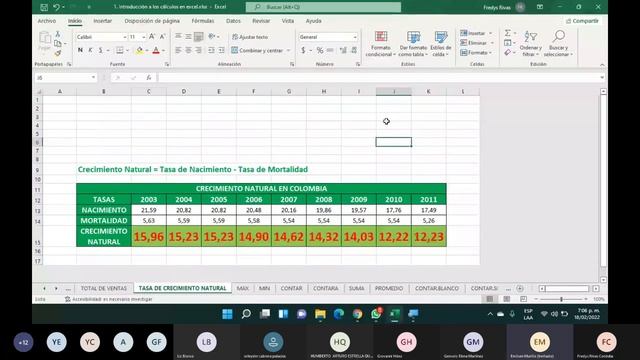Image resolution: width=640 pixels, height=360 pixels.
Task: Open the Eliminar cells dropdown
Action: click(x=477, y=43)
